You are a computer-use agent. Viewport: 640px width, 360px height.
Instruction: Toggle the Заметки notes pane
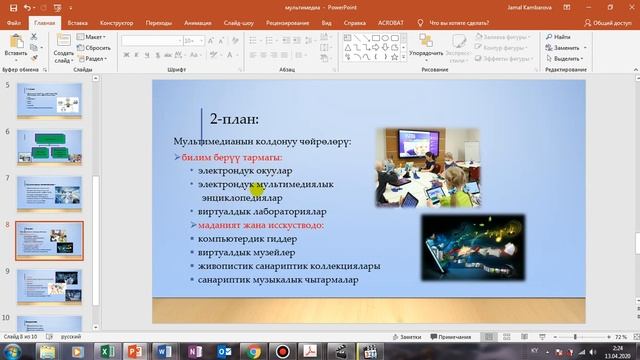407,337
